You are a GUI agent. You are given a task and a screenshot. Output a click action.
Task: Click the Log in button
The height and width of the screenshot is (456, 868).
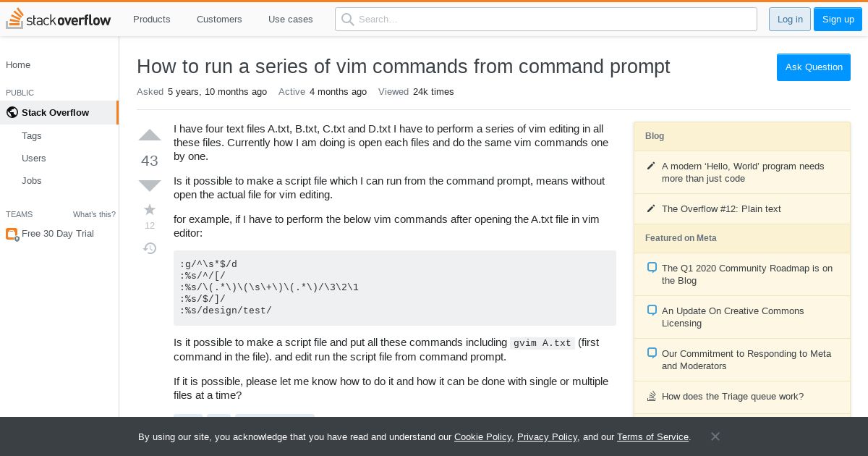click(790, 20)
